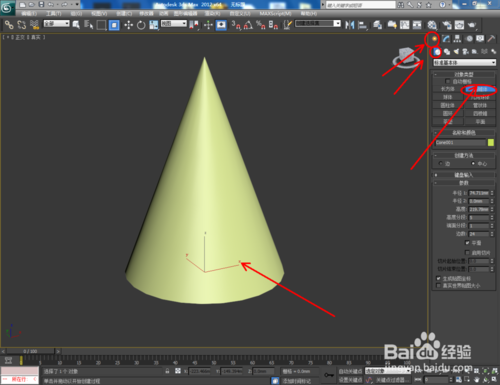Screen dimensions: 500x385
Task: Click the 长方体 box button
Action: click(x=448, y=89)
